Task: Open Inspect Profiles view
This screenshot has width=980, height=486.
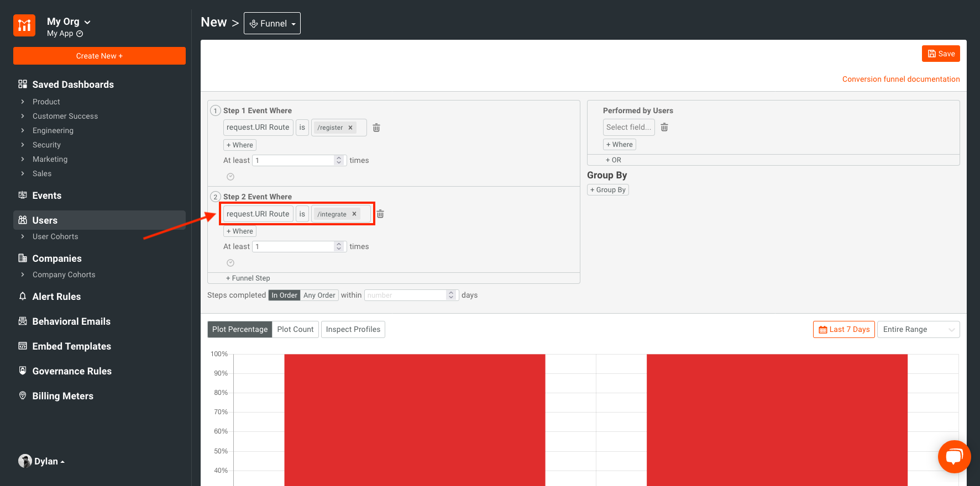Action: coord(353,329)
